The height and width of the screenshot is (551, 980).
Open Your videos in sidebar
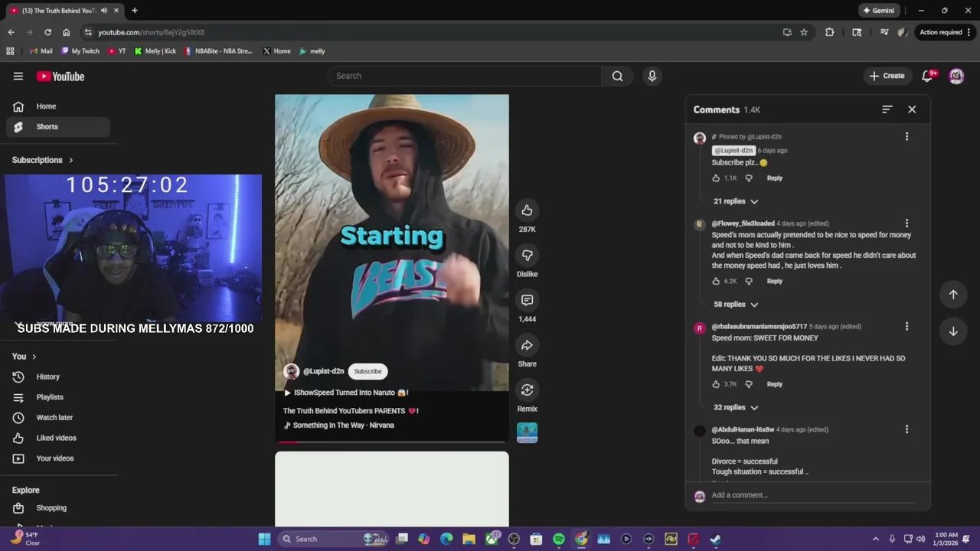click(x=58, y=458)
